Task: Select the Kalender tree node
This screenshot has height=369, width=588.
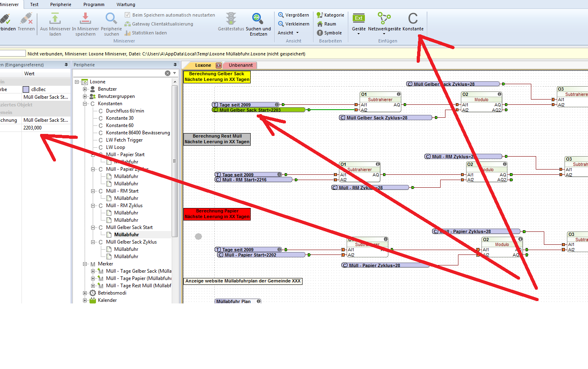Action: tap(107, 300)
